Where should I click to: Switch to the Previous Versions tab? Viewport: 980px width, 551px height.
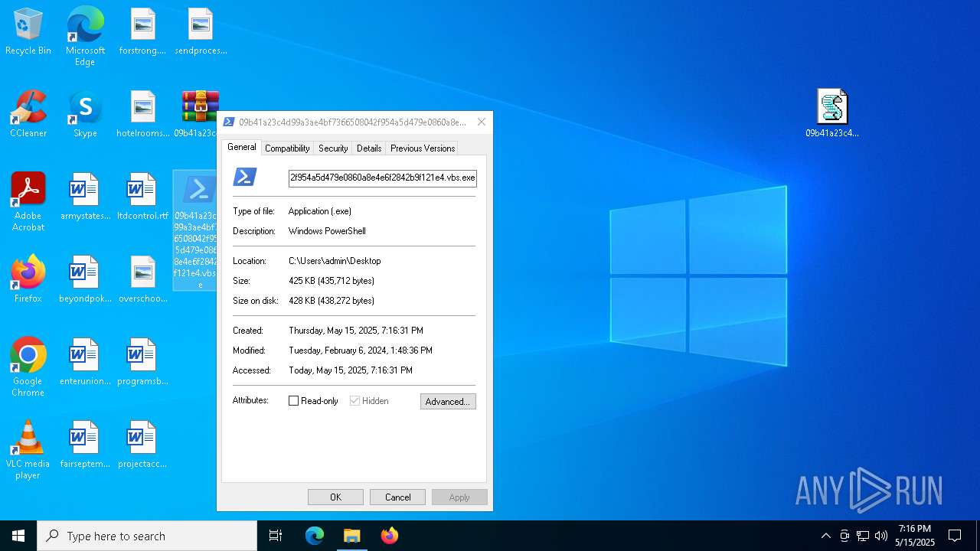click(423, 148)
